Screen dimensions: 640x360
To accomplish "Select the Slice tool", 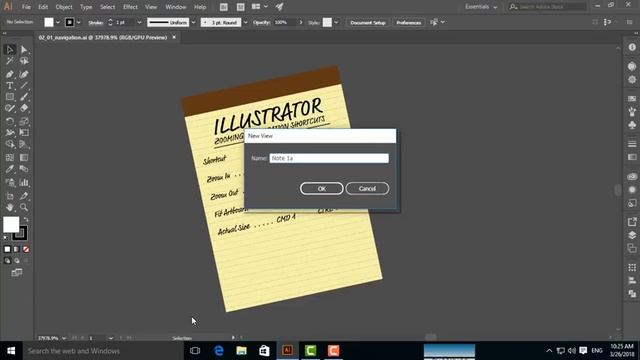I will [x=24, y=196].
